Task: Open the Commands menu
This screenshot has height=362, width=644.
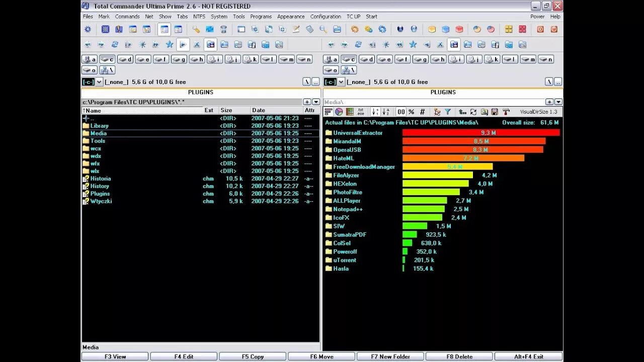Action: click(x=127, y=17)
